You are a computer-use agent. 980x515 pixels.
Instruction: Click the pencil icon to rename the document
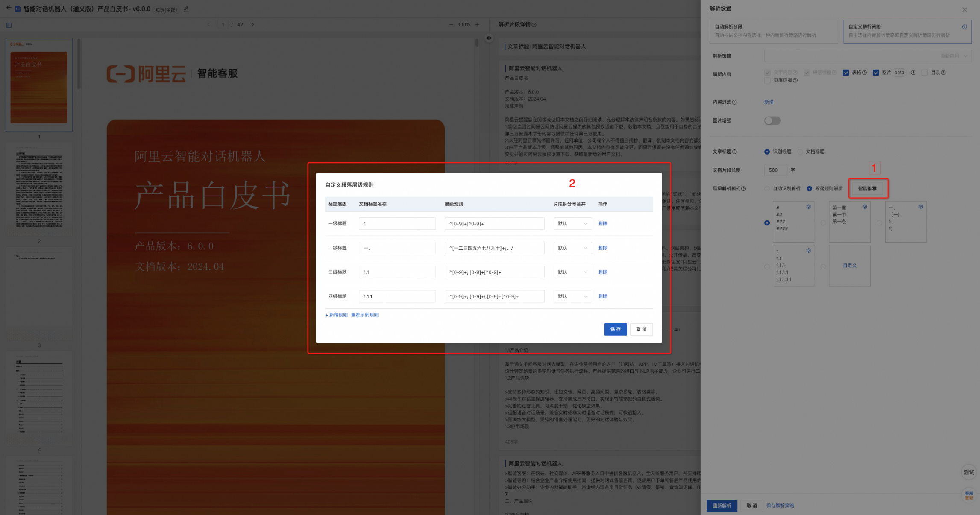coord(186,9)
